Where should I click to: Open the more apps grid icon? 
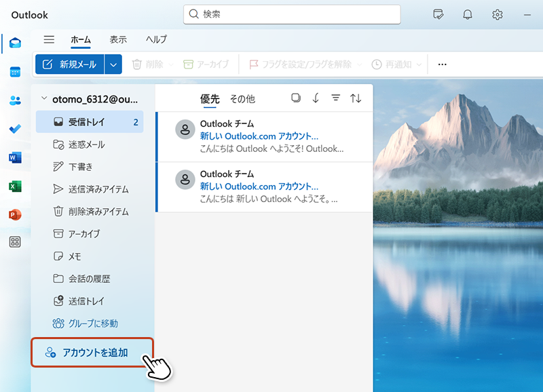coord(15,242)
